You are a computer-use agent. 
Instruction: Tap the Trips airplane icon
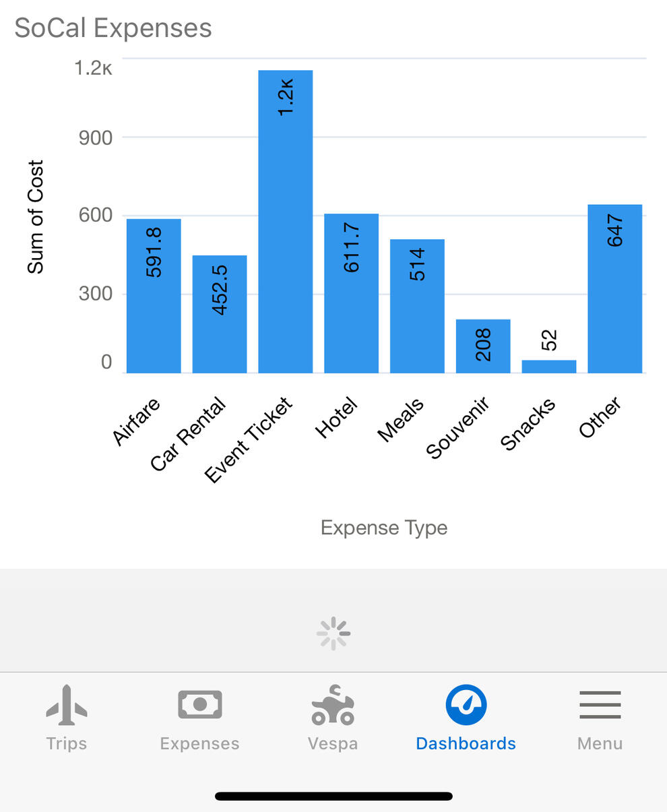66,705
